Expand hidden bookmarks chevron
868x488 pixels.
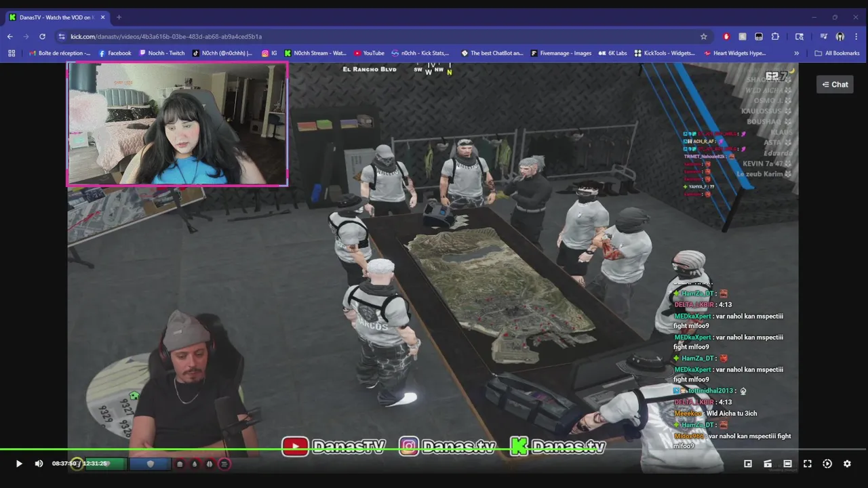tap(796, 53)
